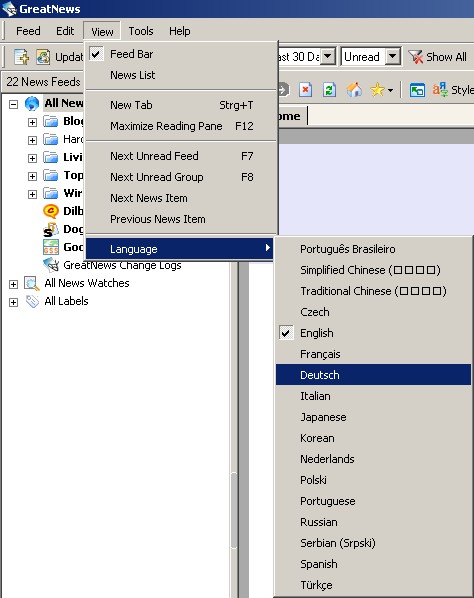This screenshot has width=474, height=598.
Task: Click the Style icon in toolbar
Action: (440, 90)
